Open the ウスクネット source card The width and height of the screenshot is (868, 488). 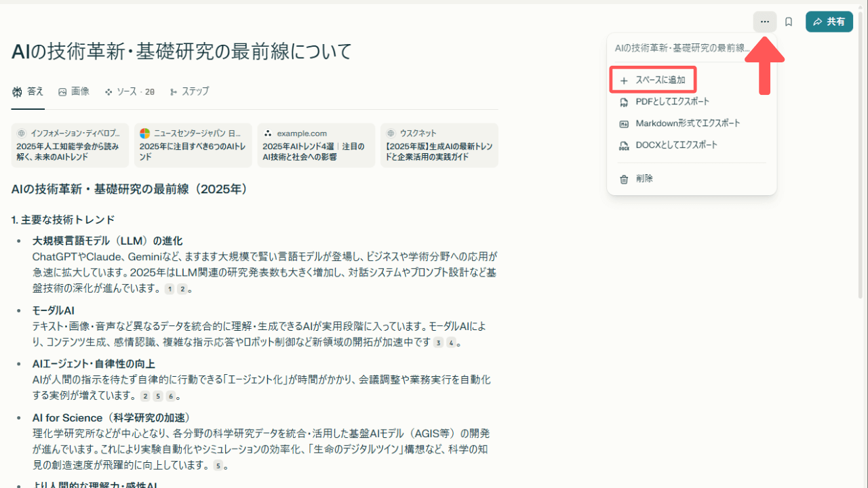pyautogui.click(x=439, y=145)
